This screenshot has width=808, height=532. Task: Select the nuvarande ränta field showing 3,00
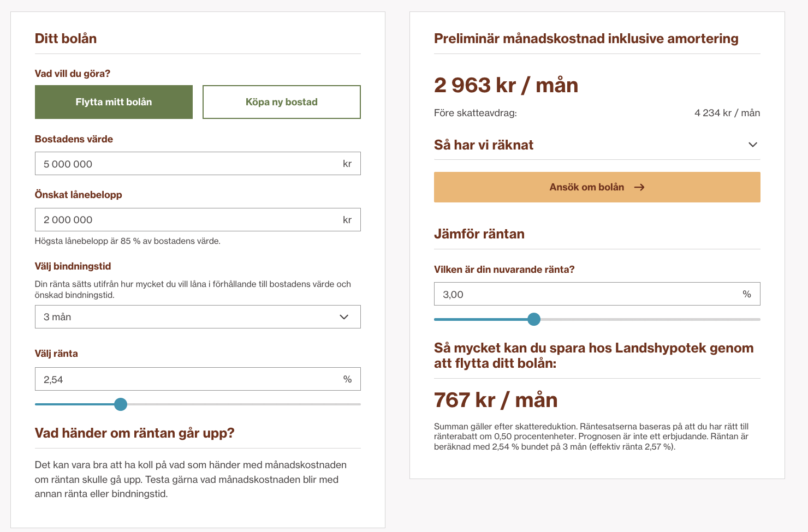click(597, 294)
